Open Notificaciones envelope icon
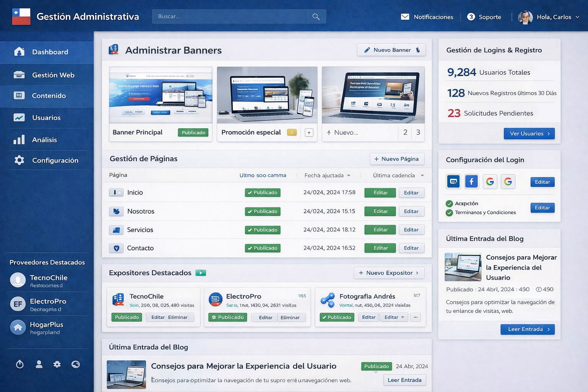The width and height of the screenshot is (588, 392). click(405, 17)
